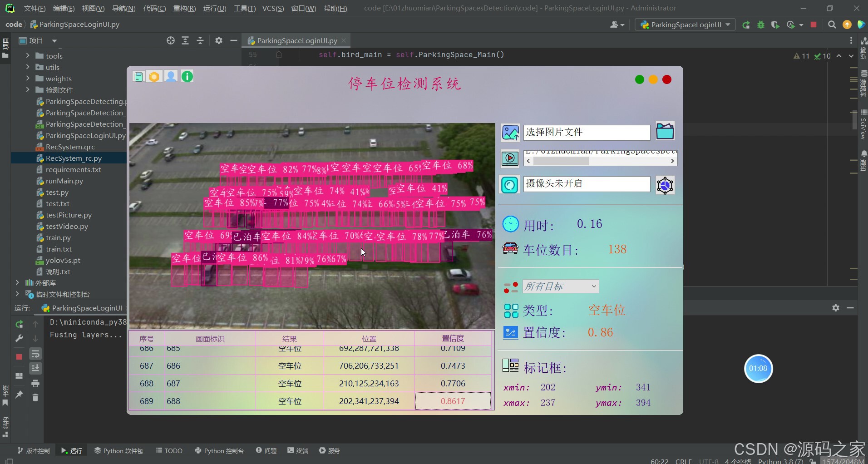Rerun program in run panel
The image size is (868, 464).
[19, 324]
